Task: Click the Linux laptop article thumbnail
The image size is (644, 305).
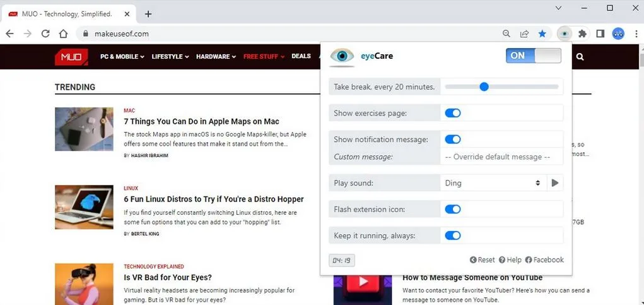Action: [84, 206]
